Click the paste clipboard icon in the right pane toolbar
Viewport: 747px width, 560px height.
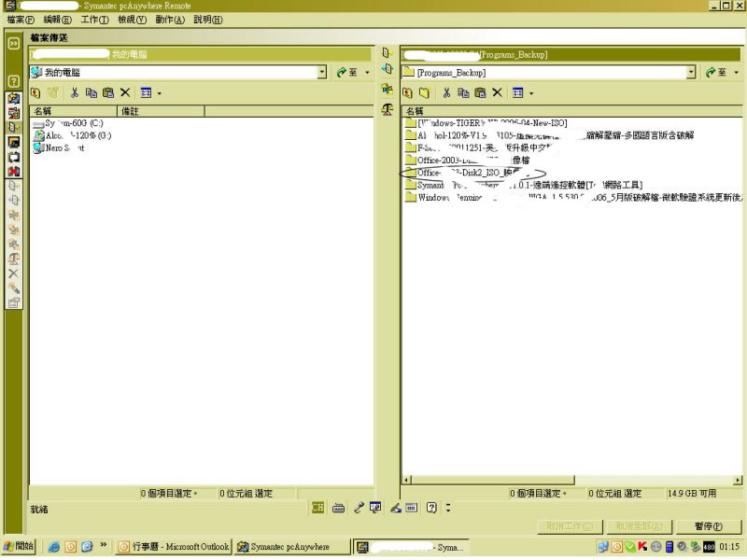click(x=480, y=92)
